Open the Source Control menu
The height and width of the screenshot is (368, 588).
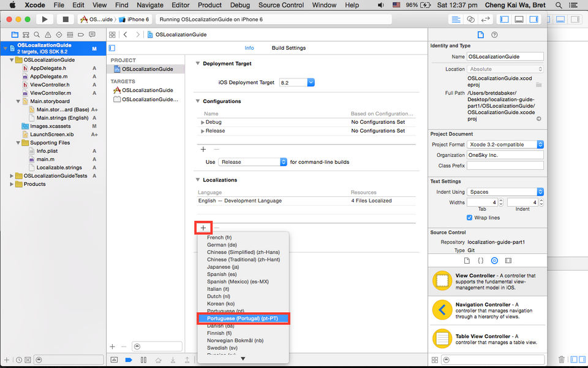point(281,6)
